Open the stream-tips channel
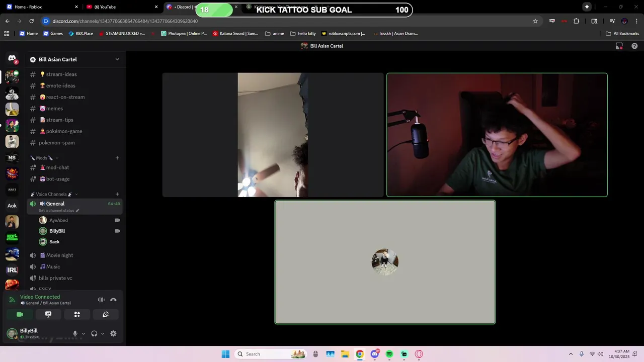 (x=74, y=120)
